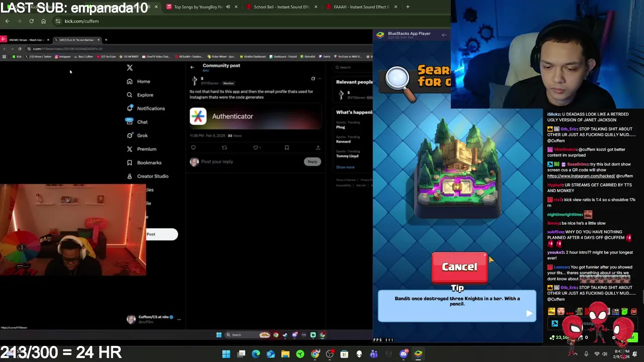Open Notifications in the X sidebar
The height and width of the screenshot is (362, 644).
pos(145,109)
